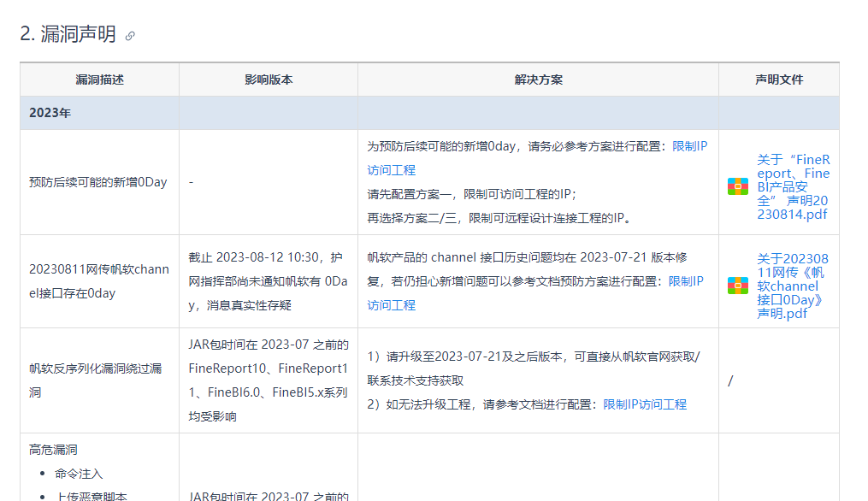868x501 pixels.
Task: Click the FineReport10、FineReport11 affected versions cell
Action: [x=269, y=380]
